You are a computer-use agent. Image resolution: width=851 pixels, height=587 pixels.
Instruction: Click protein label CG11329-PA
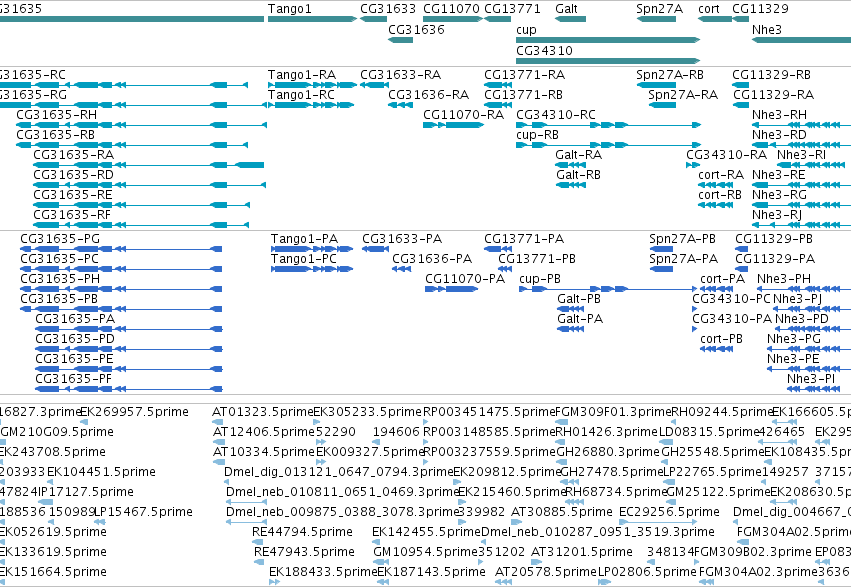(x=775, y=259)
